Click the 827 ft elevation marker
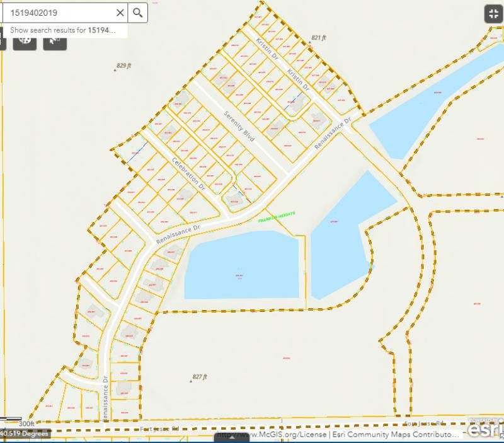 [x=198, y=377]
